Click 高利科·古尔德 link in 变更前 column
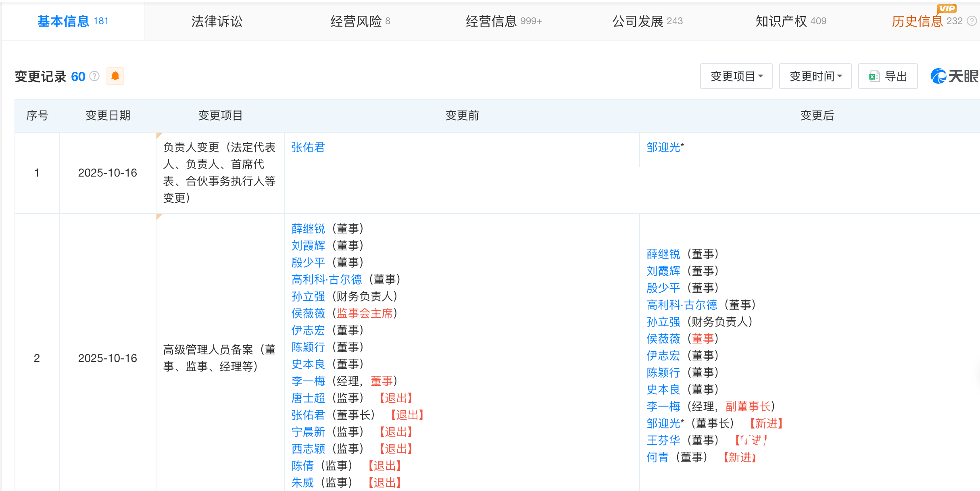 coord(327,279)
